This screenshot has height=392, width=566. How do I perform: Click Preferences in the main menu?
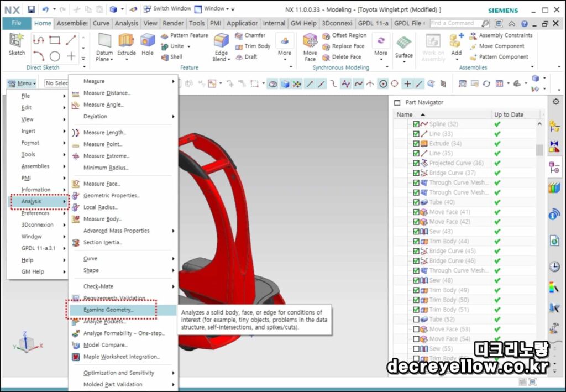38,213
